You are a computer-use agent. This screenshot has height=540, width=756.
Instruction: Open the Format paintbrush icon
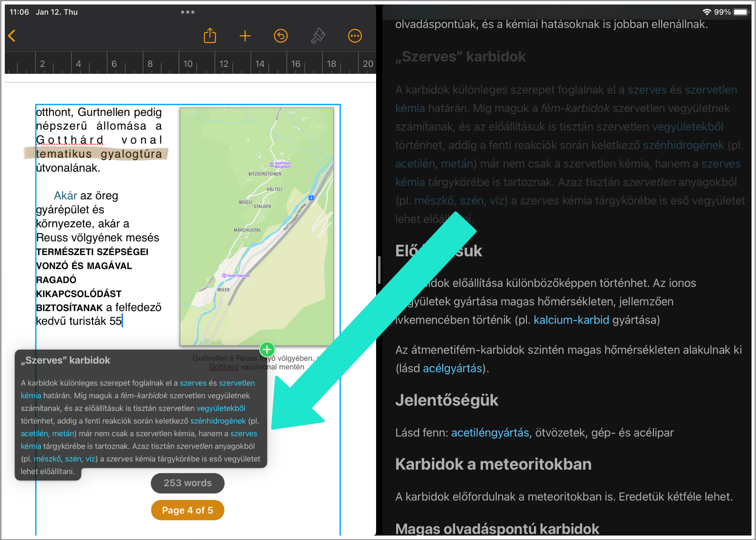[x=318, y=36]
